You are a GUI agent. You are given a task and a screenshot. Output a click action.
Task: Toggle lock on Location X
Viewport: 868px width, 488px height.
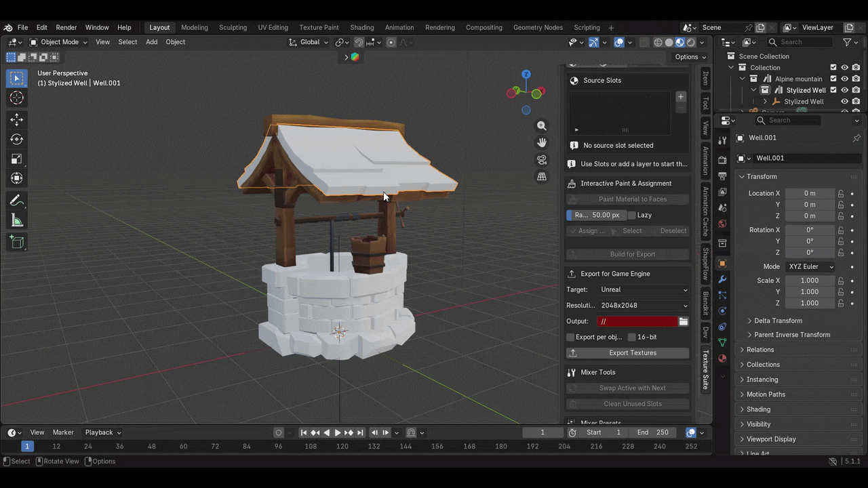click(841, 193)
